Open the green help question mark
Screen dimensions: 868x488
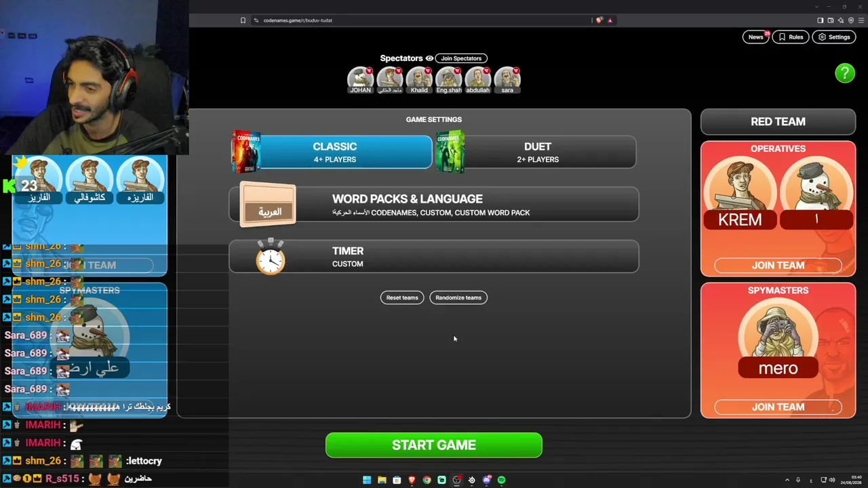pos(845,73)
